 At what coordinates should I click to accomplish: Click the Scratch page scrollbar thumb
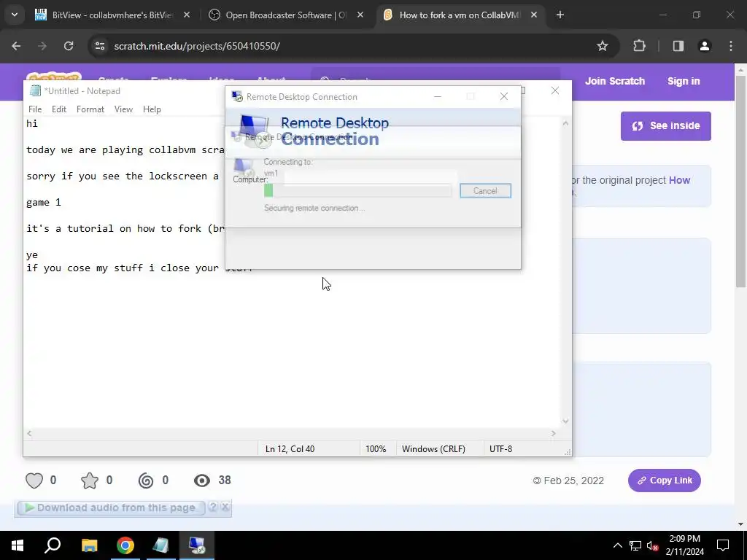tap(740, 181)
